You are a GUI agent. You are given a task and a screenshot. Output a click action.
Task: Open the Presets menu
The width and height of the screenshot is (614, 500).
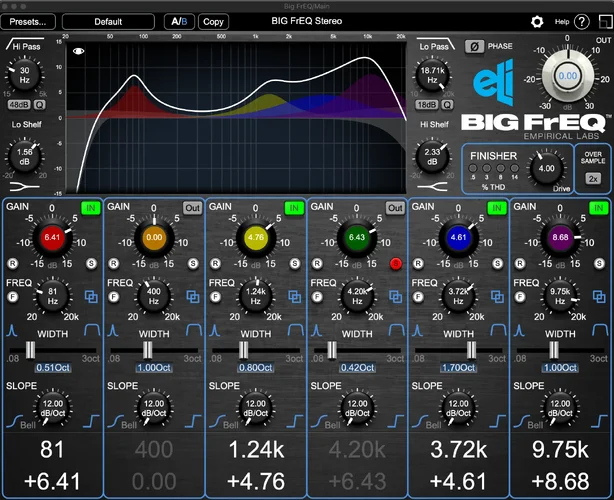(x=28, y=21)
